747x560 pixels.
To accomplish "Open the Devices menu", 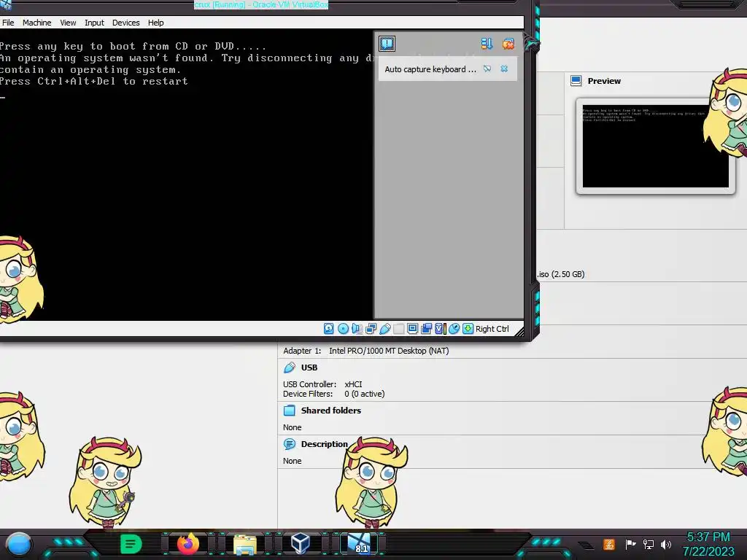I will pos(125,23).
